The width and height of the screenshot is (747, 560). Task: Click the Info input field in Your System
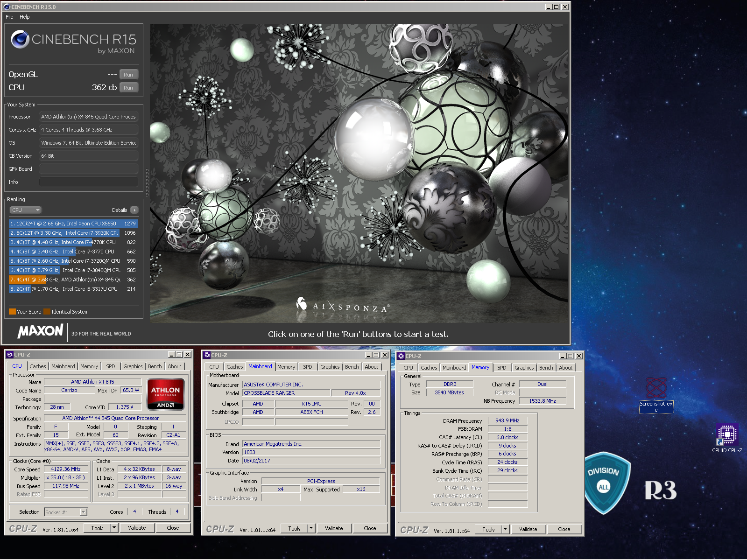pos(89,182)
